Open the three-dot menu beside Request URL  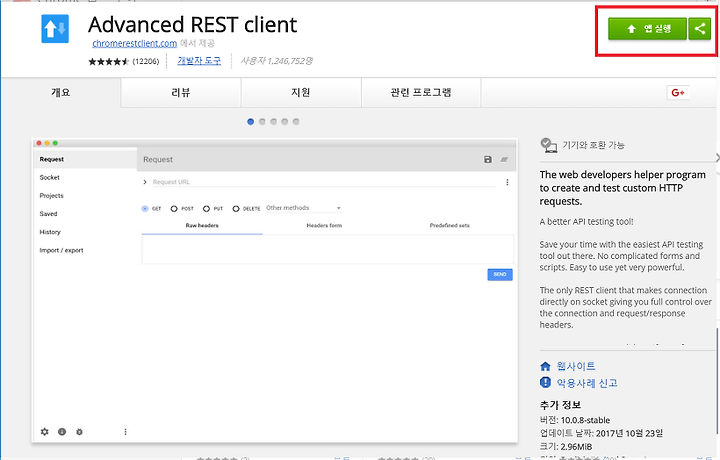point(507,182)
